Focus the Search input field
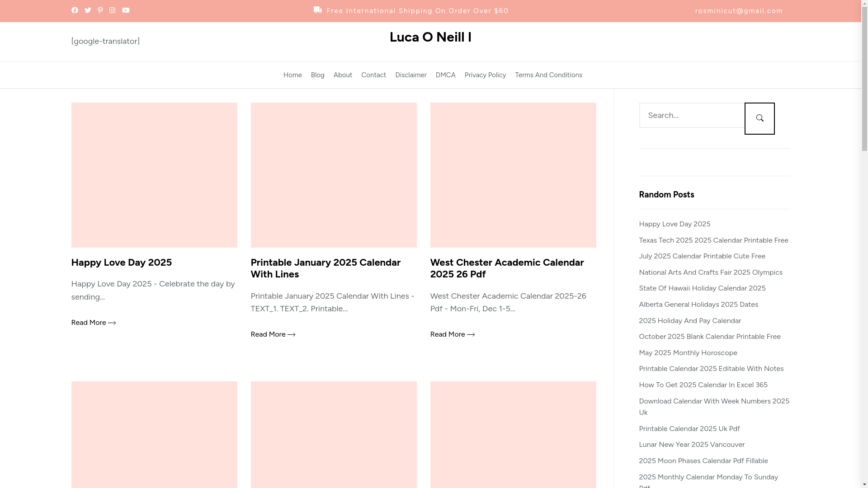Image resolution: width=868 pixels, height=488 pixels. click(x=692, y=115)
